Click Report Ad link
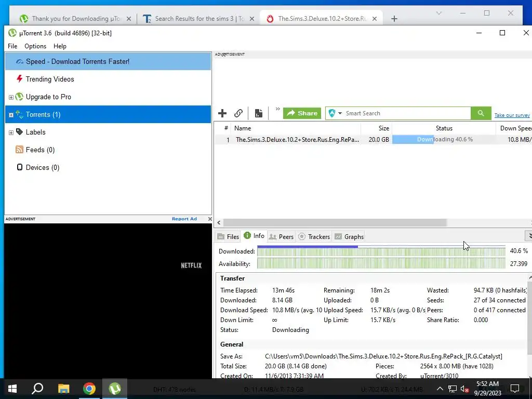The height and width of the screenshot is (399, 532). pos(184,219)
